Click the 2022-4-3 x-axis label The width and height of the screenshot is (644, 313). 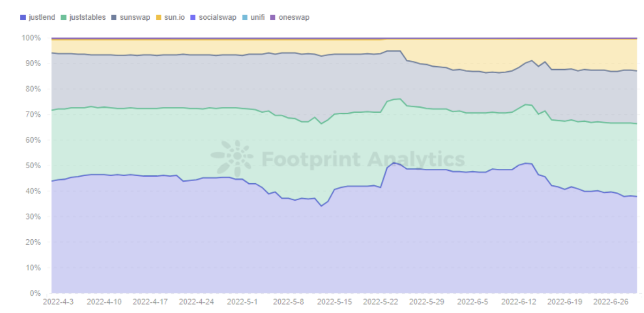pyautogui.click(x=60, y=301)
